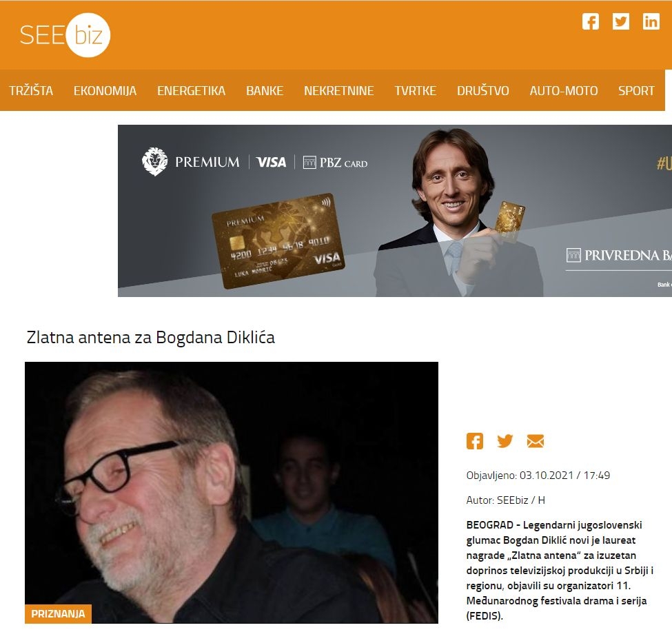The width and height of the screenshot is (672, 643).
Task: Click the PBZ Premium Visa ad banner
Action: (x=395, y=211)
